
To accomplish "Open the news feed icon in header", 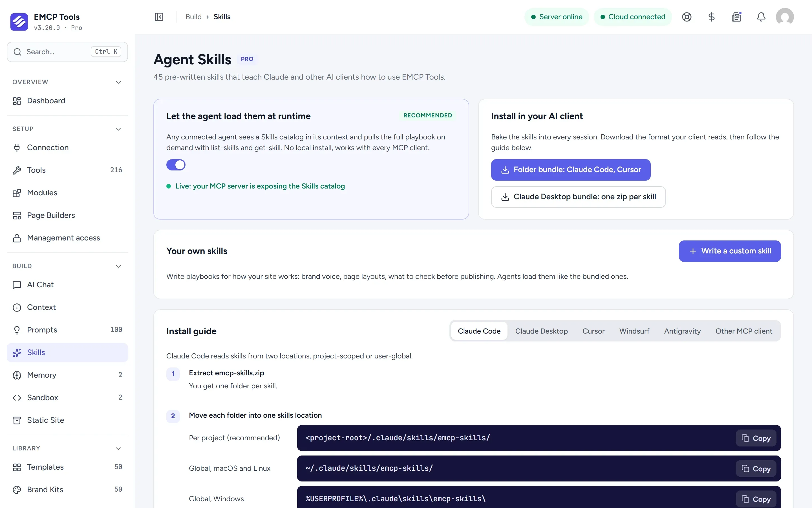I will 736,17.
